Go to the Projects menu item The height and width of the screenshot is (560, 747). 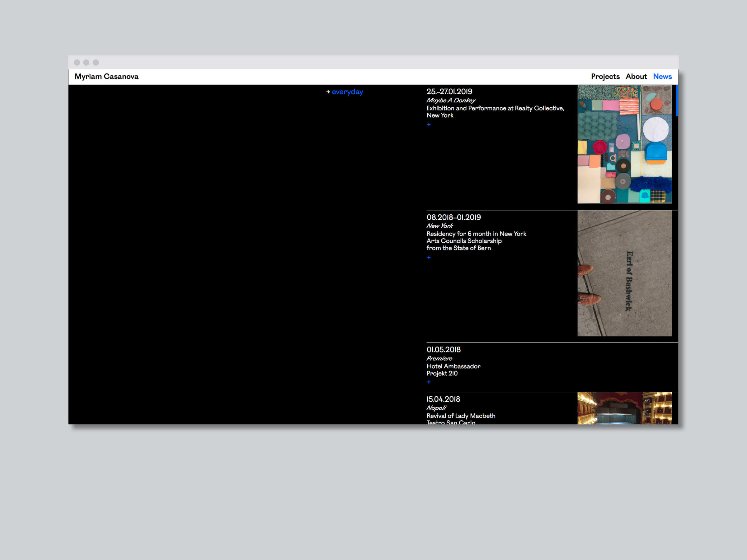tap(605, 77)
